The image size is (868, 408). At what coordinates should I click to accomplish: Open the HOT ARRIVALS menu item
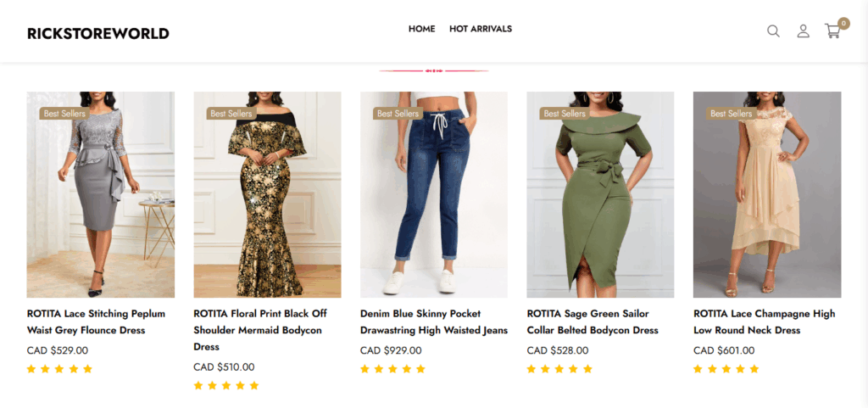click(481, 29)
